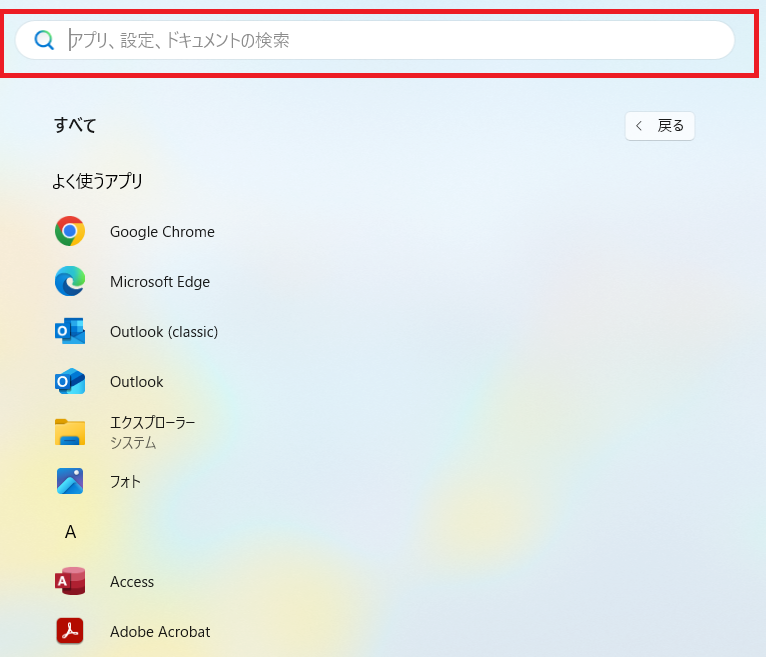Launch Outlook (classic) via its icon
The image size is (766, 657).
click(70, 332)
